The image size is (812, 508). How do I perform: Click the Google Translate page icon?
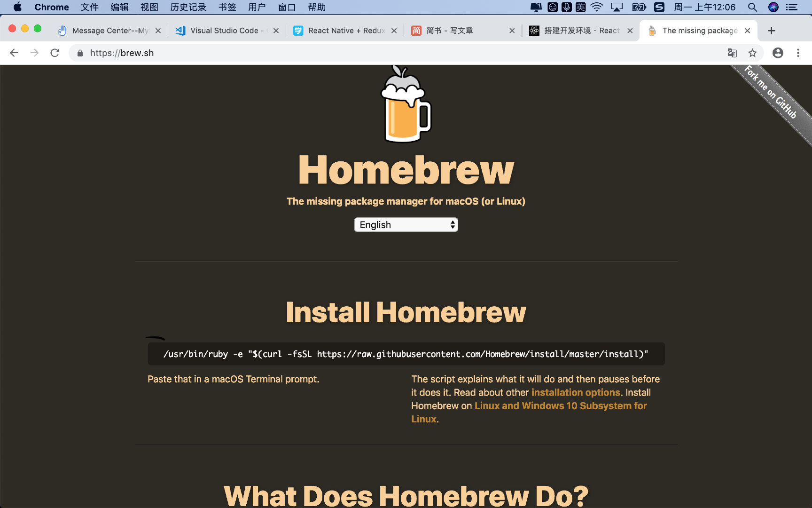(732, 53)
